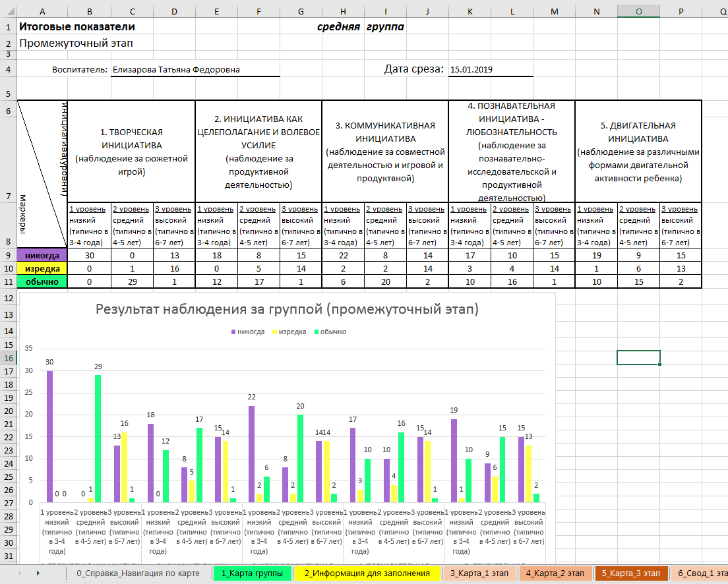
Task: Select cell F11 with value 17
Action: click(258, 282)
